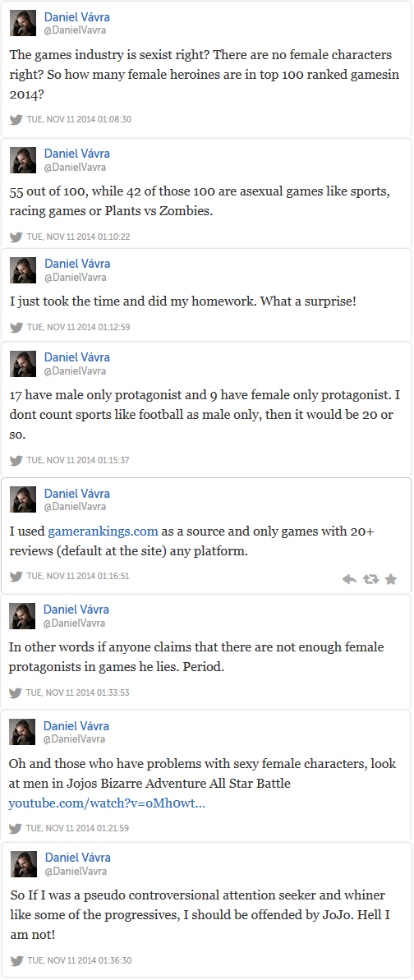Viewport: 414px width, 980px height.
Task: Click the retweet icon on gamerankings tweet
Action: point(370,579)
